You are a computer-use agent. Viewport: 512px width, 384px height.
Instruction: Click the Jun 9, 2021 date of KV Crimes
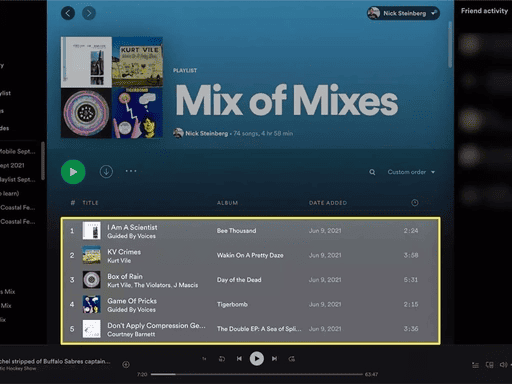click(325, 255)
